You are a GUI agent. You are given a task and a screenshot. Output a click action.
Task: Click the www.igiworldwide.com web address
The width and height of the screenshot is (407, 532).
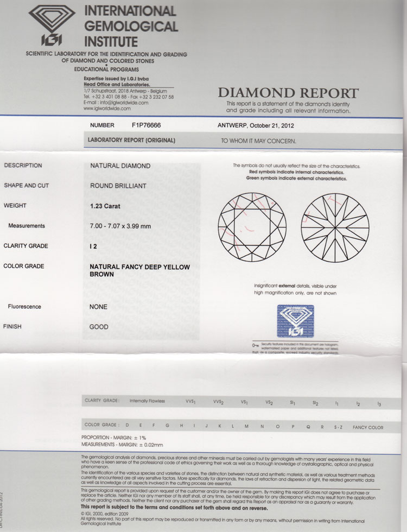pos(107,109)
